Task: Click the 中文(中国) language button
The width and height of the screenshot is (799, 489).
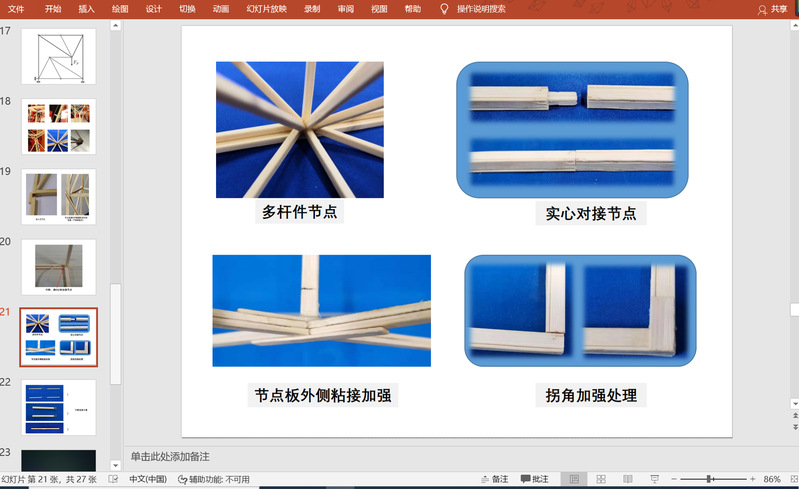Action: point(148,480)
